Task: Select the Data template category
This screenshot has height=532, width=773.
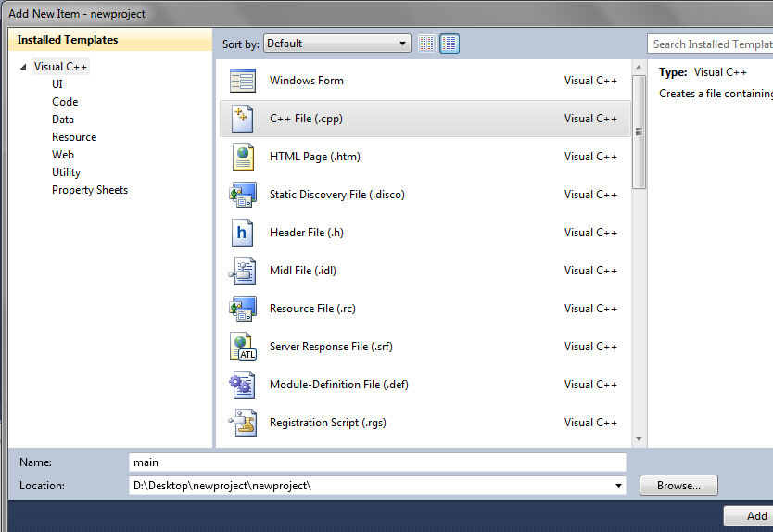Action: pos(63,120)
